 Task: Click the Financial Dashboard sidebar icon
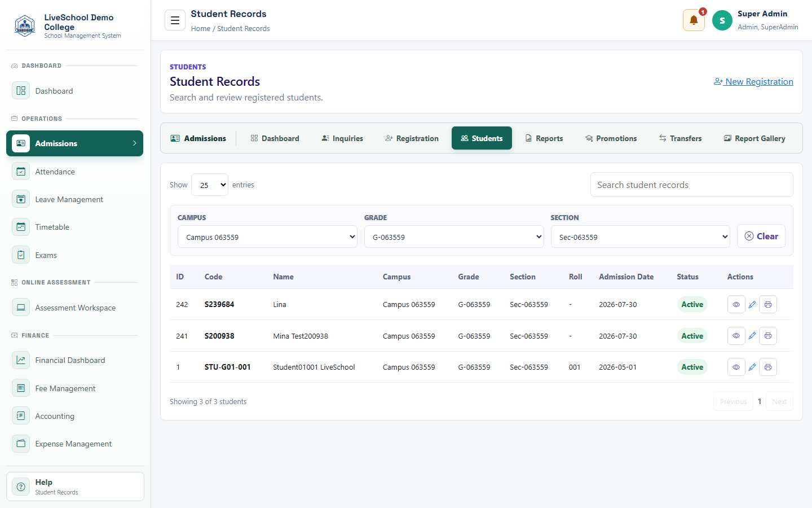tap(21, 360)
